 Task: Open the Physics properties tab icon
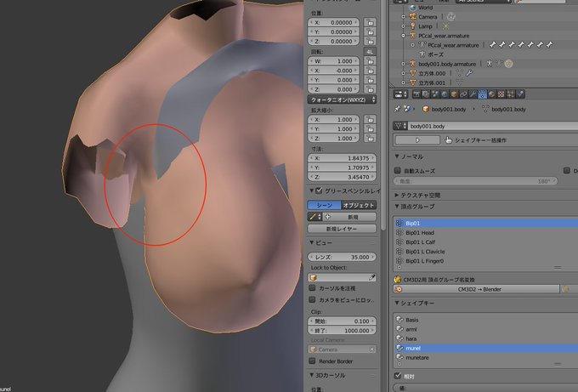tap(520, 94)
